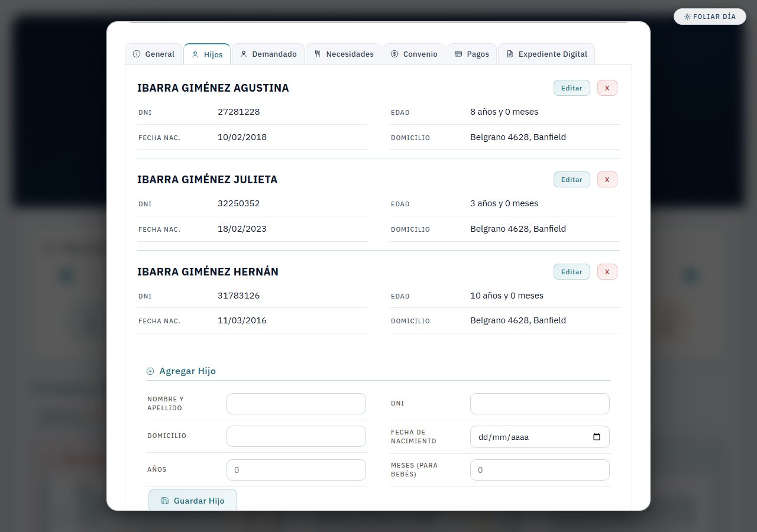Click the Fecha de Nacimiento date field
Screen dimensions: 757x532
coord(540,437)
